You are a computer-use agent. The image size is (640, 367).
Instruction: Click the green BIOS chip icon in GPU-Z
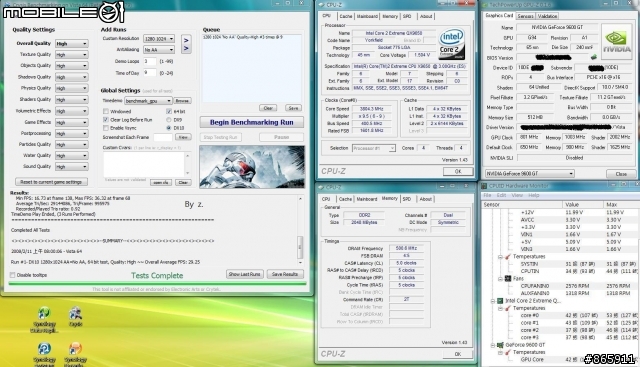(593, 58)
